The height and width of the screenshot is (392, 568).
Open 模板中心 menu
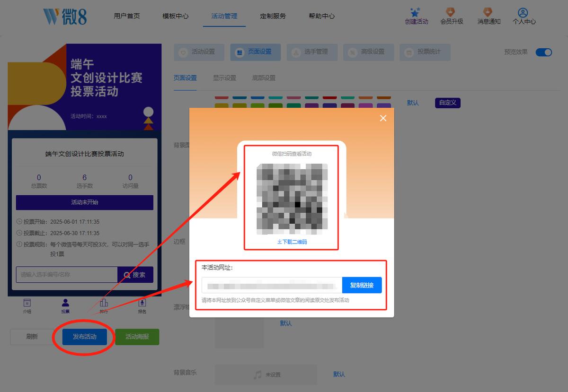point(175,16)
